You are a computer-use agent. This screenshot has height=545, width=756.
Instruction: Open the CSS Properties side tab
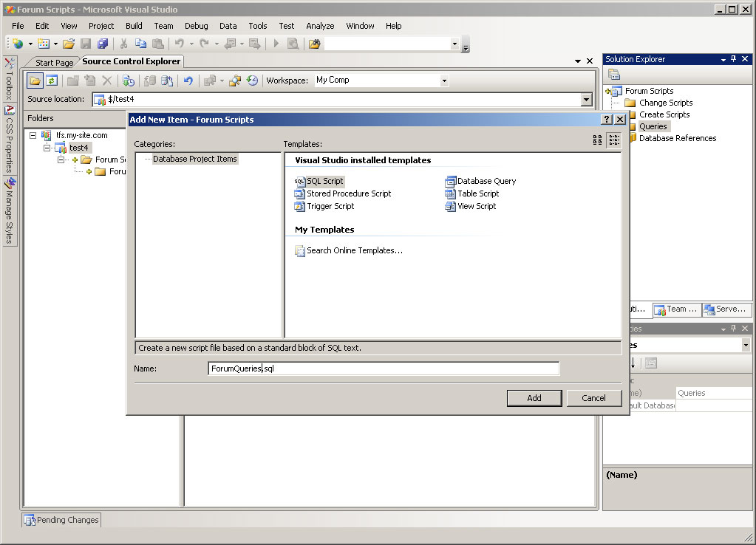pos(9,140)
